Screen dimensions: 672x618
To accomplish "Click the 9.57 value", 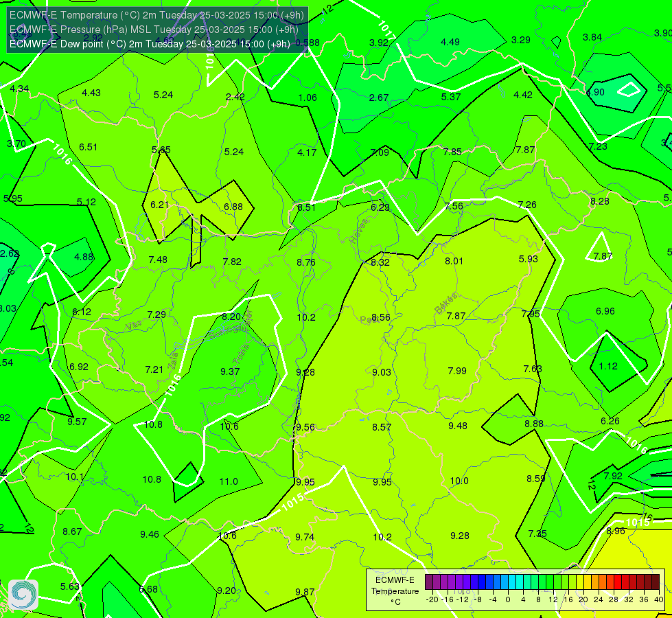I will point(77,422).
